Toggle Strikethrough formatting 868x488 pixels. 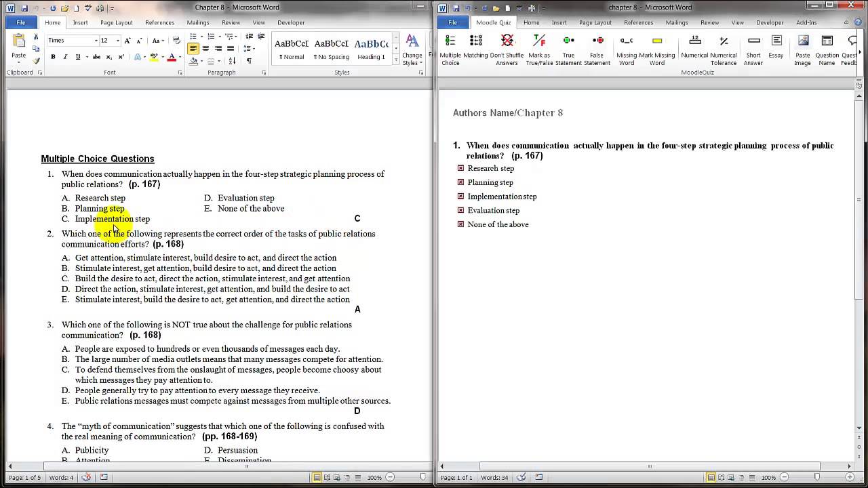[x=96, y=57]
